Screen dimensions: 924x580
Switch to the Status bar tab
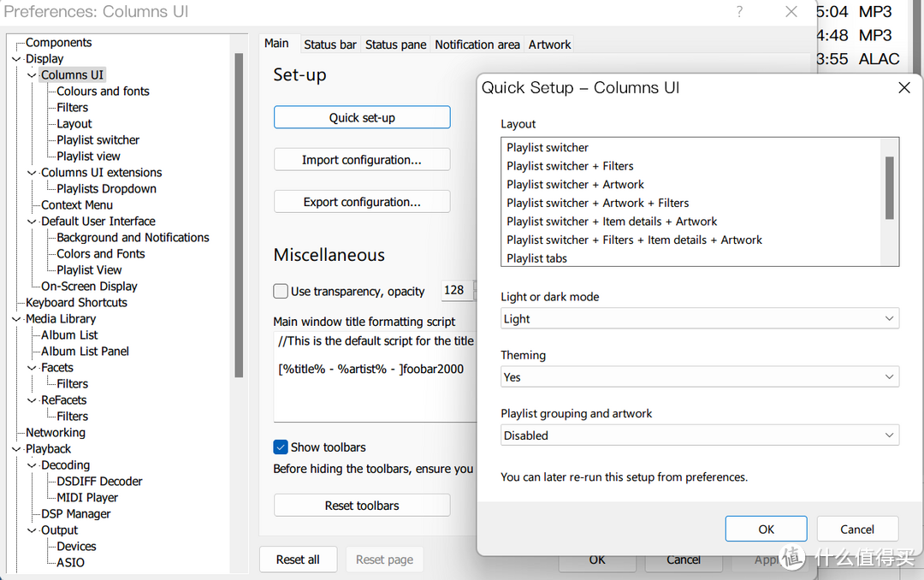point(330,44)
